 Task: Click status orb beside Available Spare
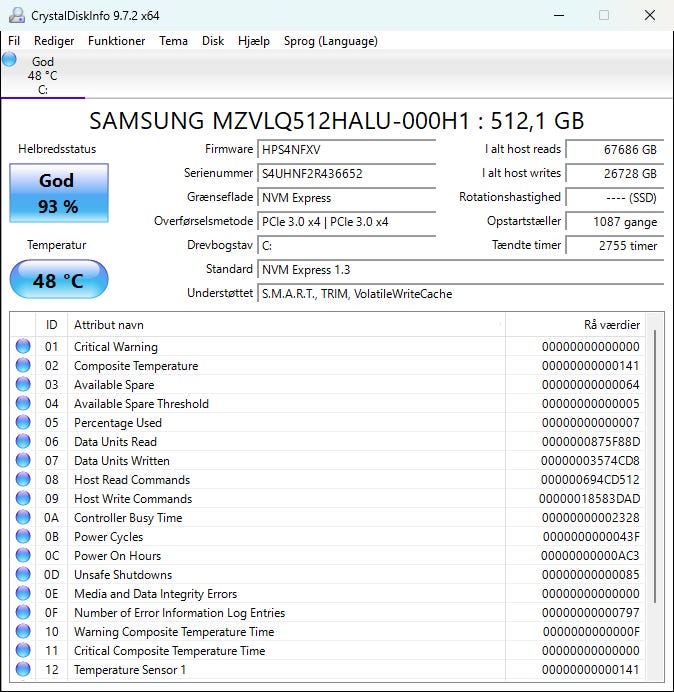(23, 385)
